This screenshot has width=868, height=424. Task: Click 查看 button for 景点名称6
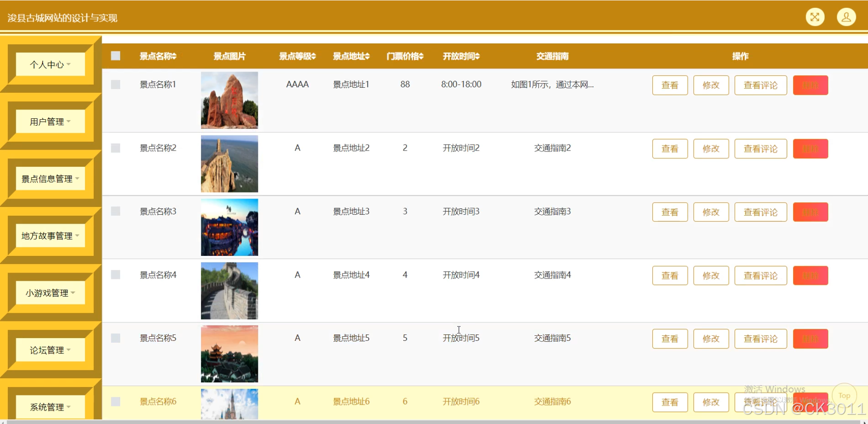point(670,402)
